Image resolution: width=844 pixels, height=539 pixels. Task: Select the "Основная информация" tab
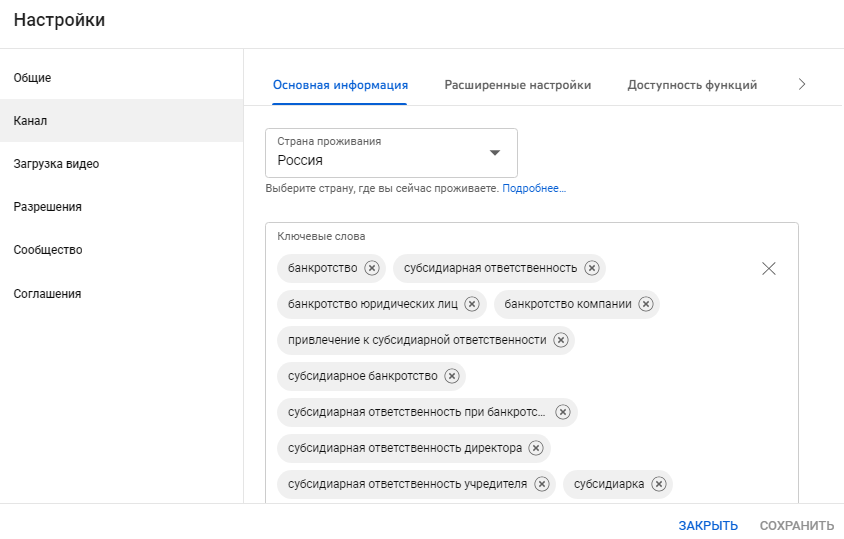[x=340, y=85]
